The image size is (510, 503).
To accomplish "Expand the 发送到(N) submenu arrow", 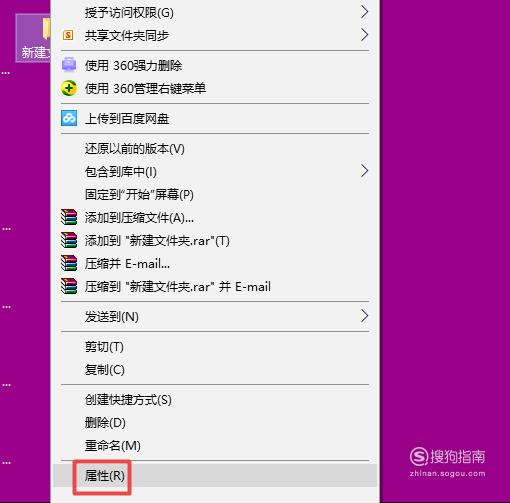I will tap(365, 316).
